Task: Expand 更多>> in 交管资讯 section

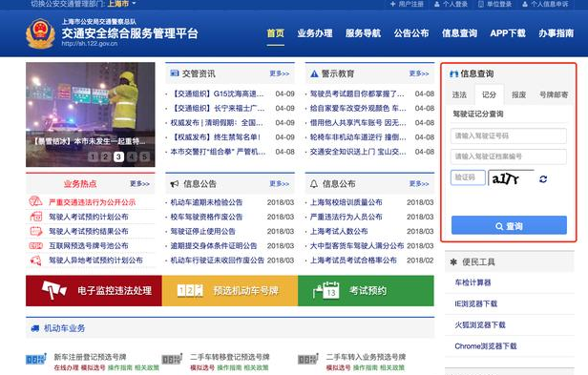Action: coord(280,73)
